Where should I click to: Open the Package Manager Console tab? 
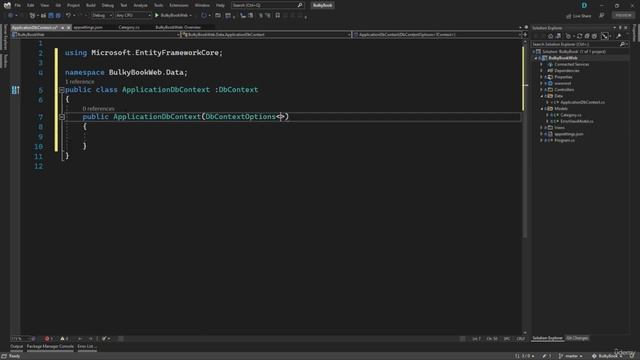click(50, 347)
